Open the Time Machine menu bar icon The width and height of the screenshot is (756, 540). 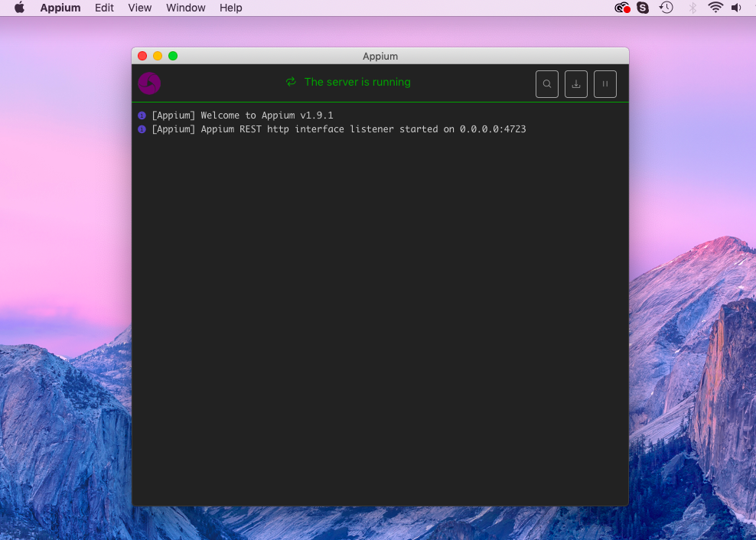click(666, 8)
